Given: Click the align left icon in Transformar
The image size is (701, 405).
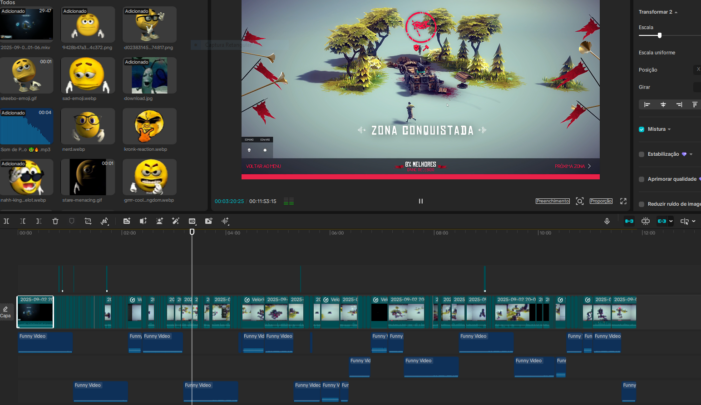Looking at the screenshot, I should pos(647,104).
